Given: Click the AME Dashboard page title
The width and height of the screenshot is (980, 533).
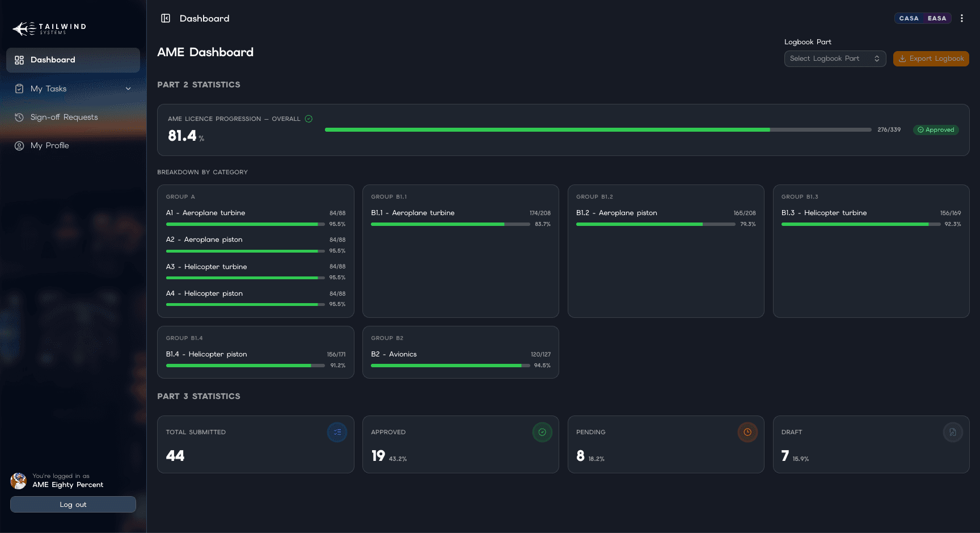Looking at the screenshot, I should pos(205,52).
